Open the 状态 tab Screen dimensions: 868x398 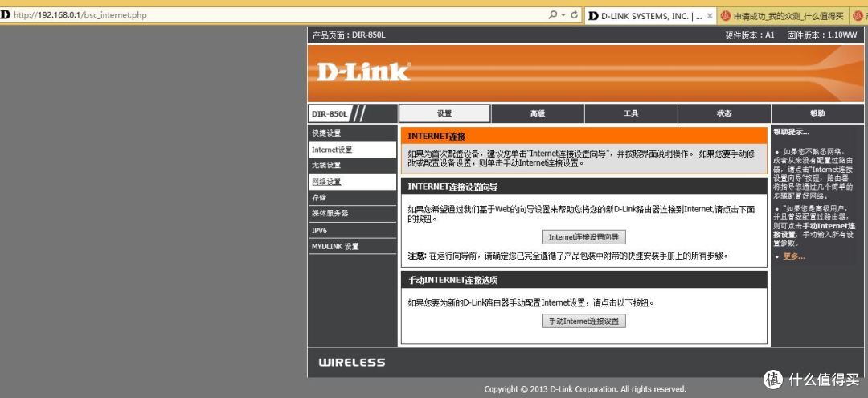724,113
